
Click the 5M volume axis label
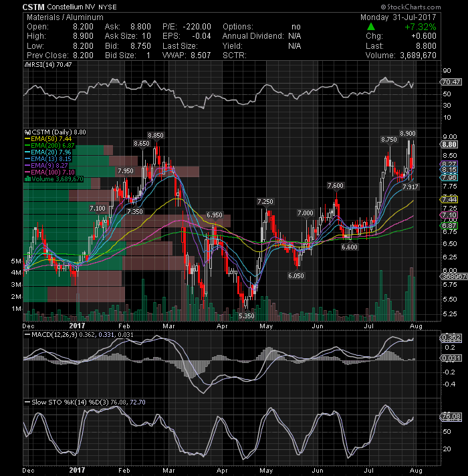tap(16, 261)
